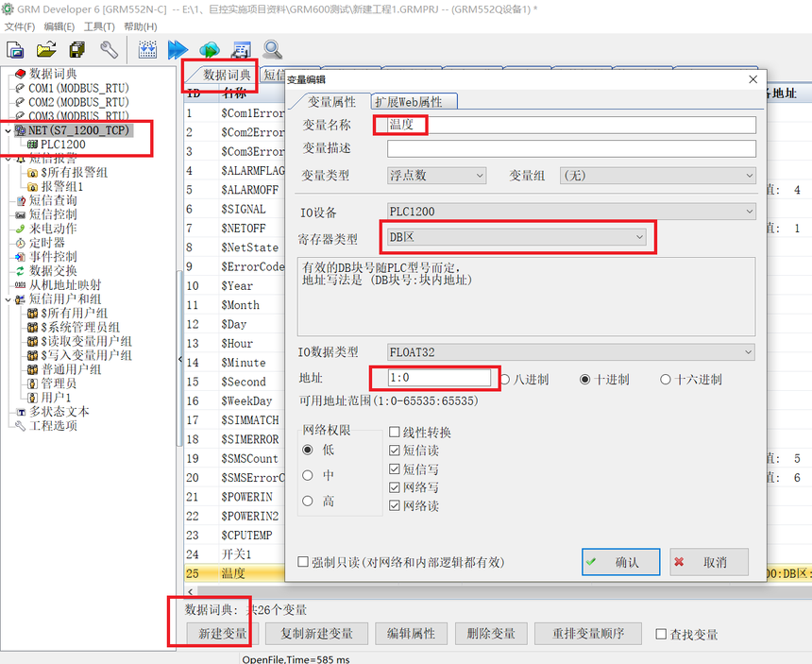The width and height of the screenshot is (812, 664).
Task: Enable 强制只读 checkbox
Action: point(303,562)
